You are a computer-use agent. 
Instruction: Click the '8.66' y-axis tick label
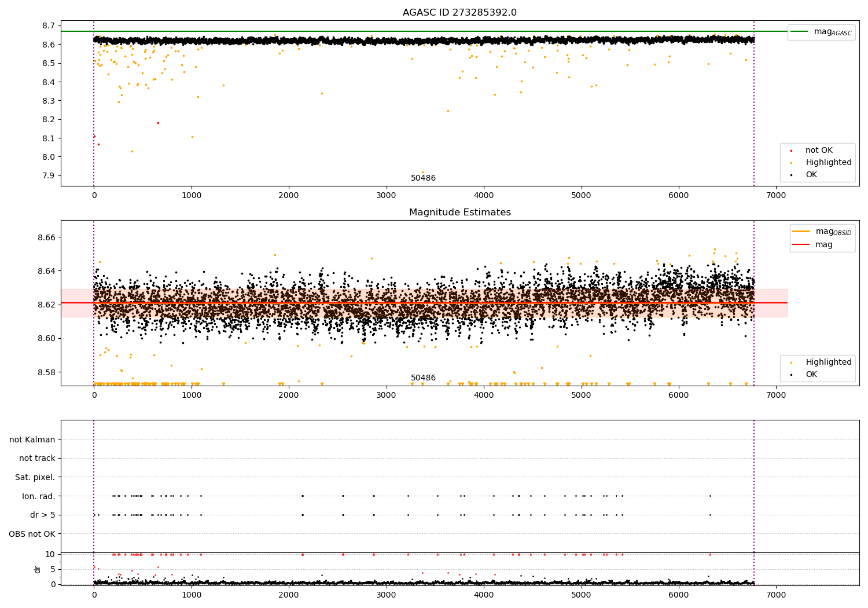[x=46, y=238]
